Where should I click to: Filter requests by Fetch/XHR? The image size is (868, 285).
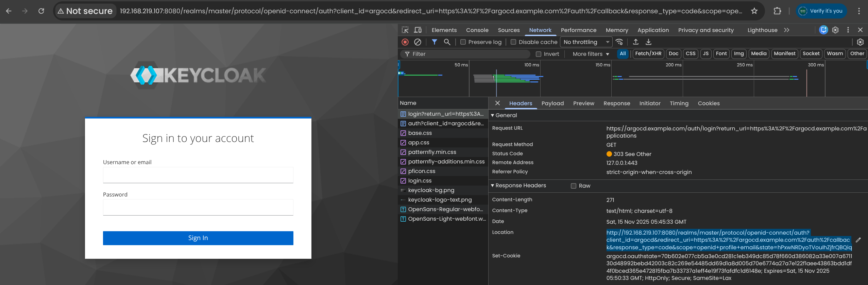[x=648, y=53]
